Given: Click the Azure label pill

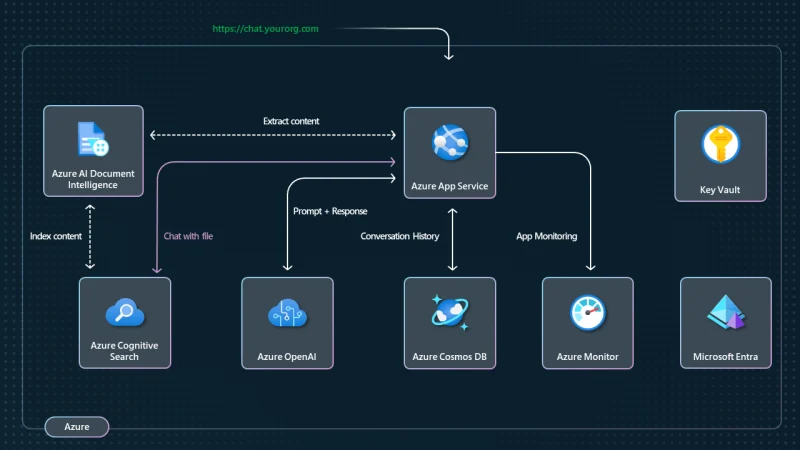Looking at the screenshot, I should (77, 427).
